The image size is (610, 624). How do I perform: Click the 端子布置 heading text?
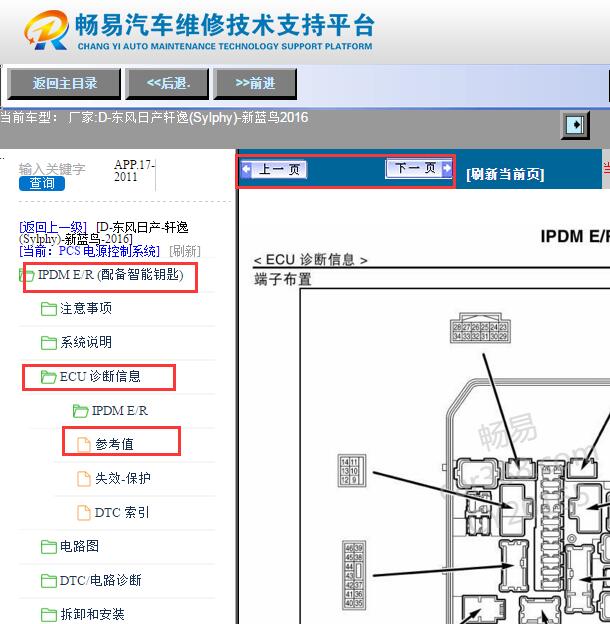[x=283, y=279]
